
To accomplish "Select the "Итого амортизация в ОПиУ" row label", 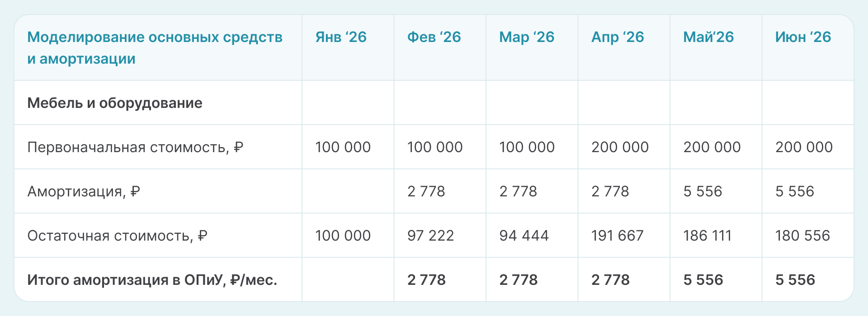I will (152, 280).
